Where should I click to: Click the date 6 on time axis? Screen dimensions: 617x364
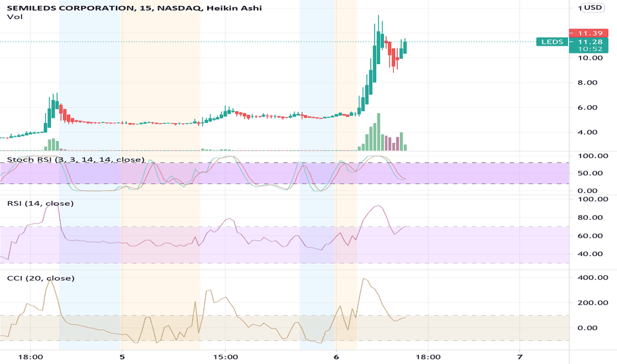click(x=336, y=357)
